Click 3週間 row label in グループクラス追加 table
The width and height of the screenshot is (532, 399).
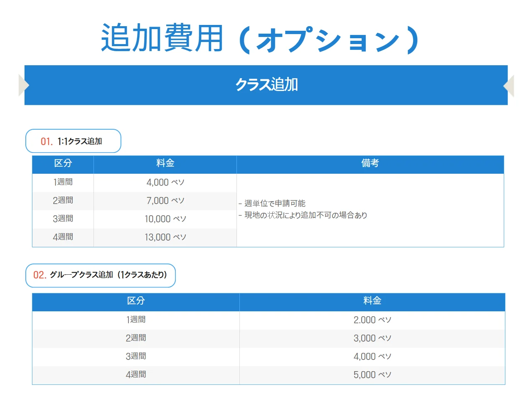(x=136, y=356)
